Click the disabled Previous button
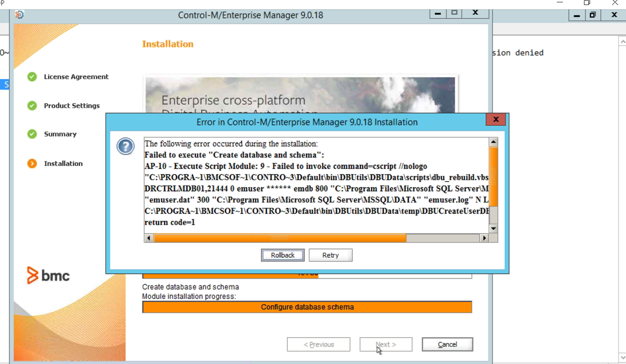626x364 pixels. pos(318,344)
